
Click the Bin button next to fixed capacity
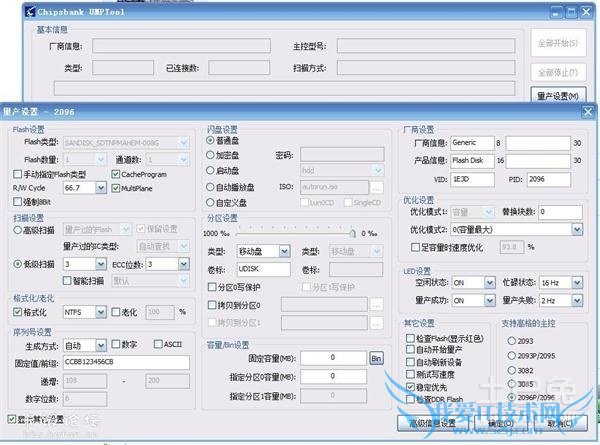(x=376, y=358)
